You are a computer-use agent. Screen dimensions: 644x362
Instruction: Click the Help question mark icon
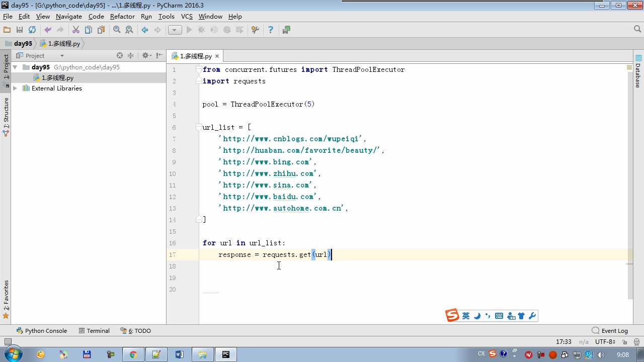[x=271, y=30]
